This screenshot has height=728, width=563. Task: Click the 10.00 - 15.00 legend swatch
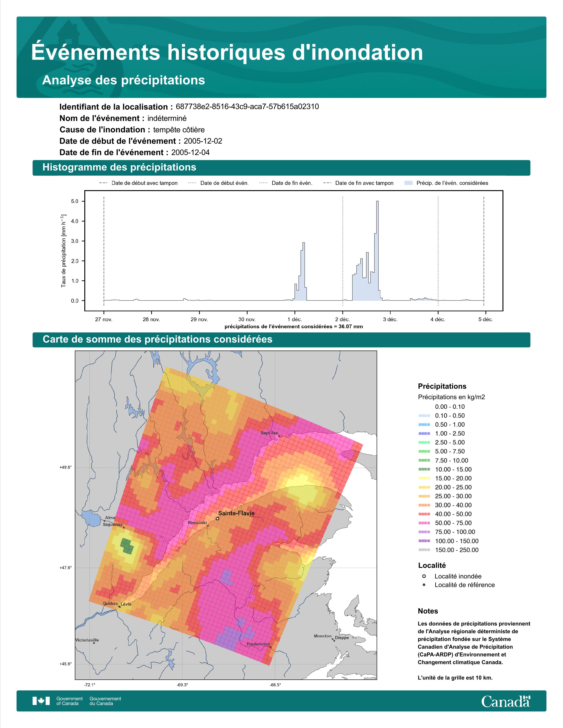(x=424, y=469)
